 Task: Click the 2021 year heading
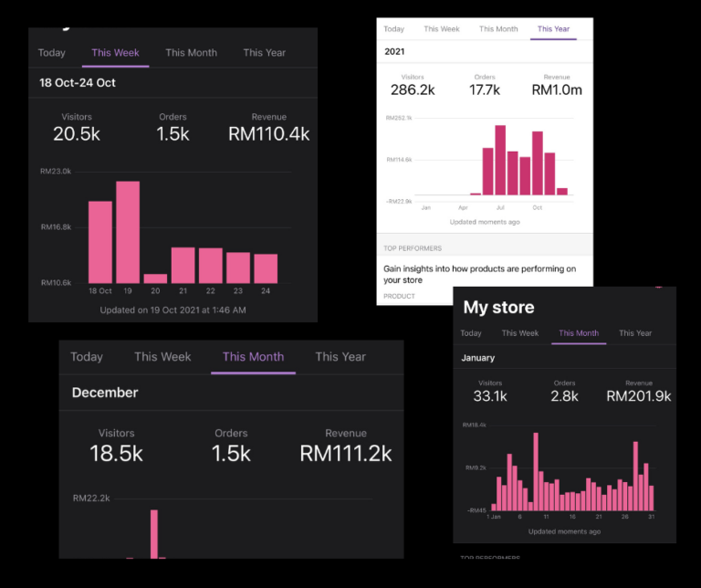[x=394, y=52]
